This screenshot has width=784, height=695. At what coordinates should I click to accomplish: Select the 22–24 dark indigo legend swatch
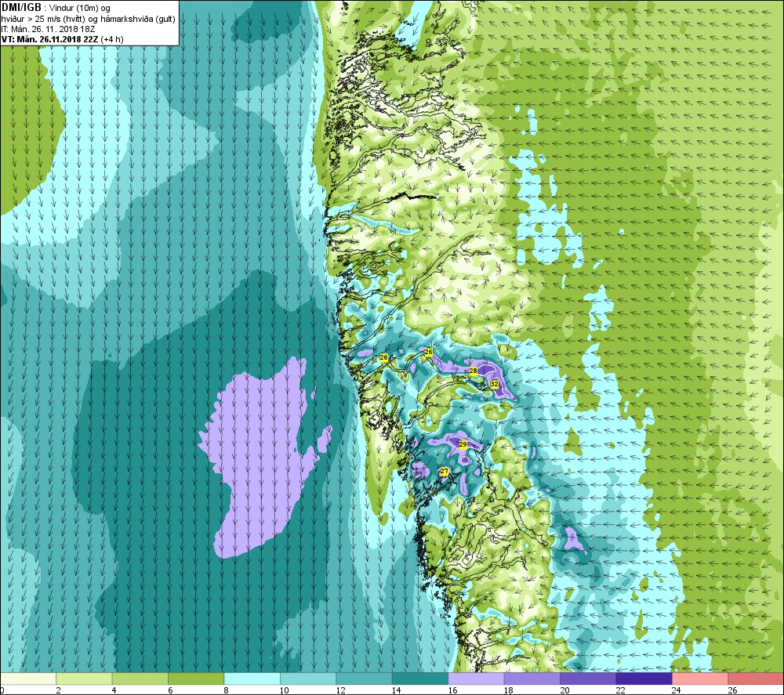(x=644, y=679)
